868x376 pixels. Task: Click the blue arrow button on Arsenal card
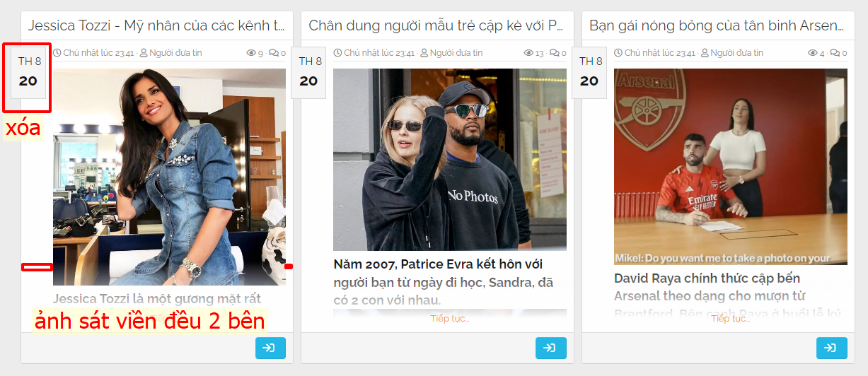[x=831, y=348]
